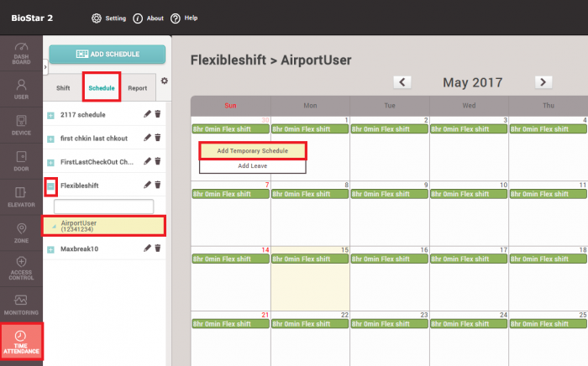Image resolution: width=588 pixels, height=366 pixels.
Task: Open the gear settings beside Report tab
Action: click(164, 81)
